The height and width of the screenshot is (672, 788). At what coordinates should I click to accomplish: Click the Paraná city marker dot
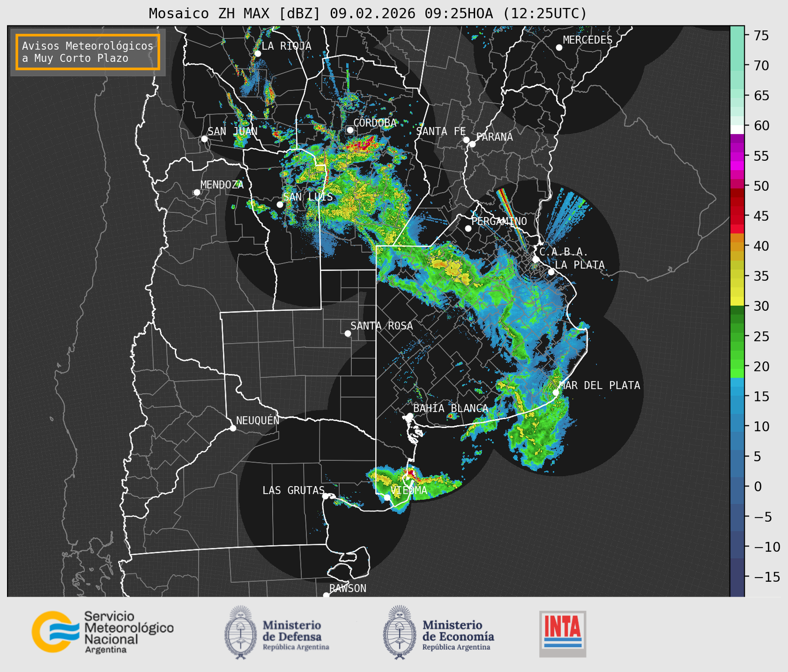click(x=472, y=144)
